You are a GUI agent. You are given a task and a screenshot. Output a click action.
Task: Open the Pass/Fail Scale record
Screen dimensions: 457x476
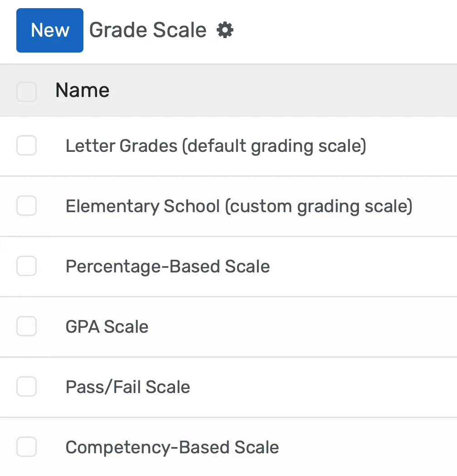[128, 387]
